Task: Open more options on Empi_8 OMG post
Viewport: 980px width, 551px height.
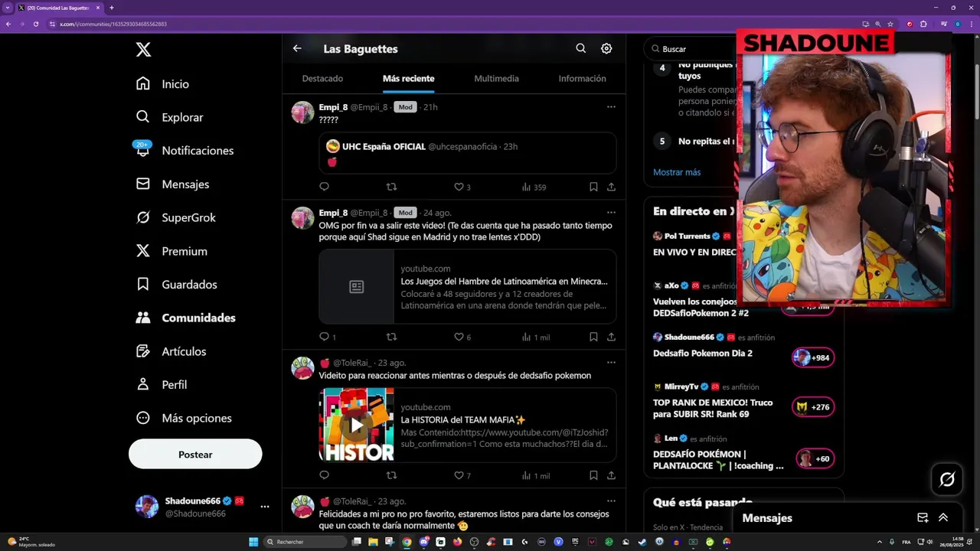Action: point(611,213)
